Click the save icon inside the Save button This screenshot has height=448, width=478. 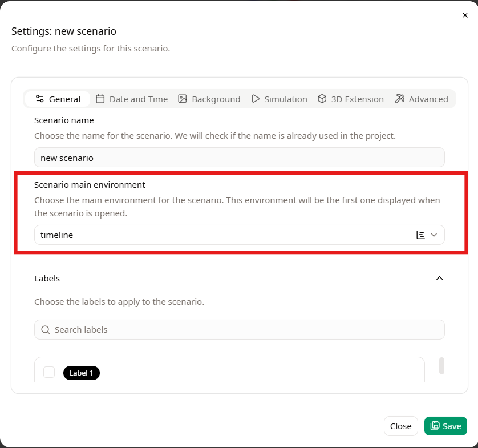click(x=435, y=426)
